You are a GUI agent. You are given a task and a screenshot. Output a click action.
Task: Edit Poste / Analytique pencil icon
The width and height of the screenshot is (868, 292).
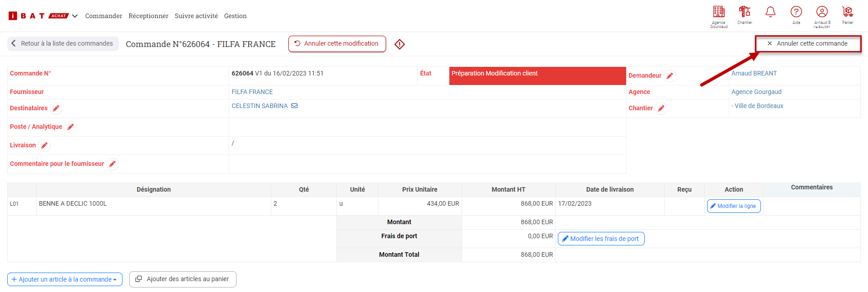point(71,127)
